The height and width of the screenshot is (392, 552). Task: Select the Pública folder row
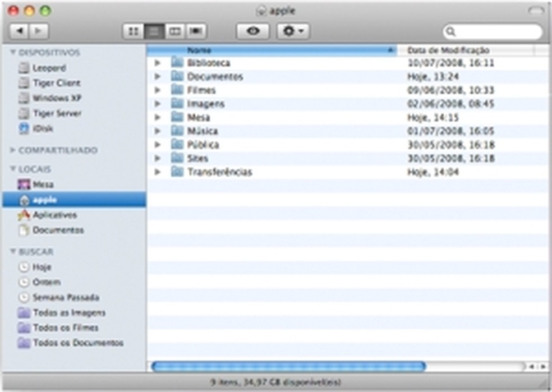coord(348,145)
